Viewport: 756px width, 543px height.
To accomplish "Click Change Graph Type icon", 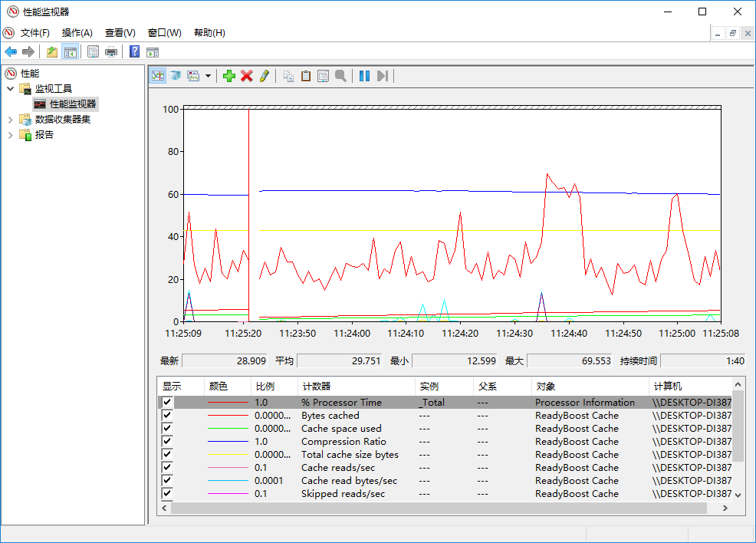I will (193, 76).
